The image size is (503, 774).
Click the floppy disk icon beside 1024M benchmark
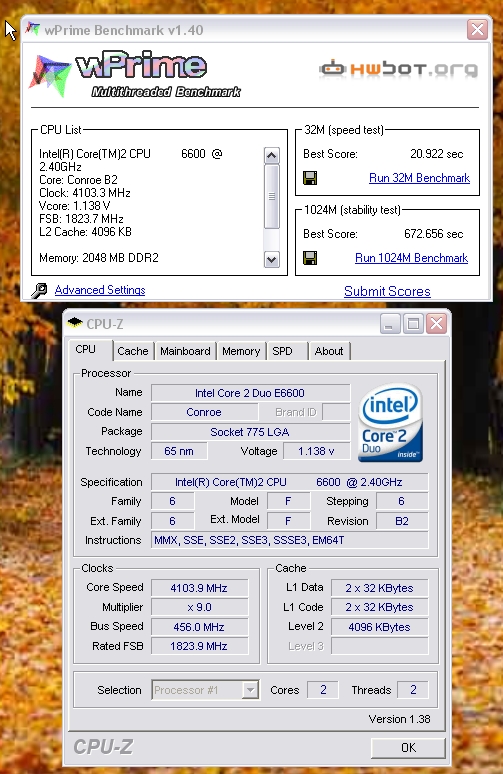tap(310, 258)
